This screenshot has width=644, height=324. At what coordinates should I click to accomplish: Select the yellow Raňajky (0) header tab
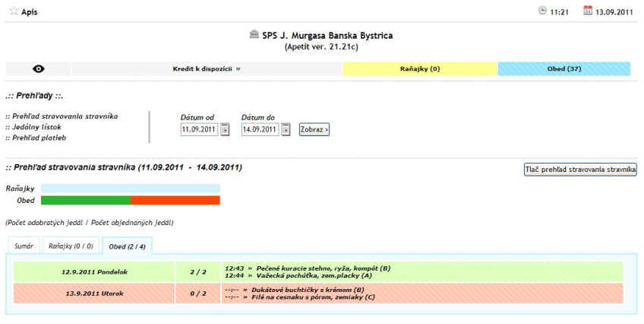point(419,69)
